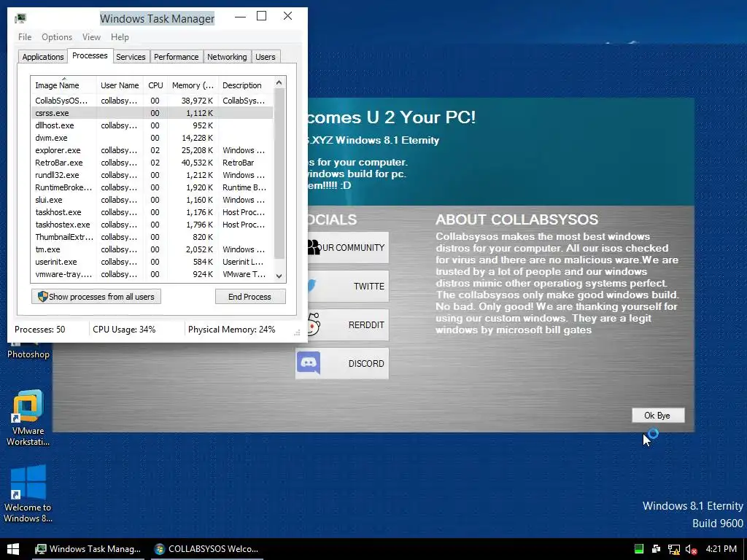Select the taskhostex.exe process

click(x=152, y=225)
